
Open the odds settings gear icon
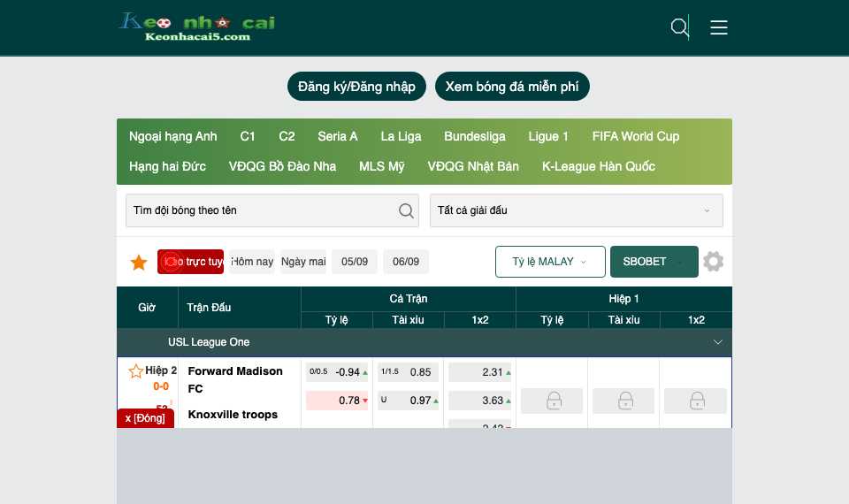pos(713,262)
